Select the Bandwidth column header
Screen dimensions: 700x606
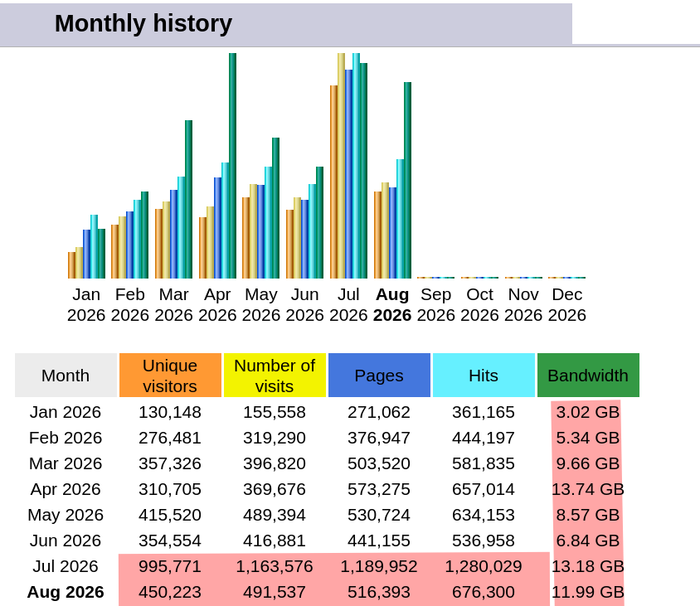click(588, 376)
